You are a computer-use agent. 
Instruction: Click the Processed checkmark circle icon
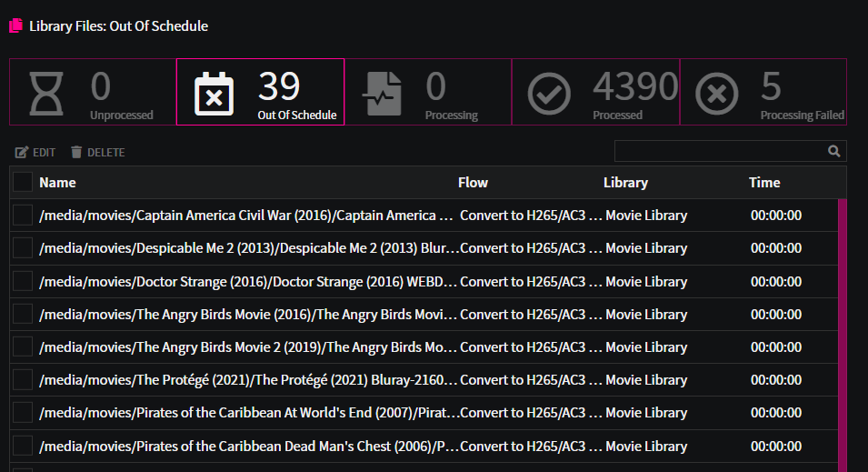(549, 95)
